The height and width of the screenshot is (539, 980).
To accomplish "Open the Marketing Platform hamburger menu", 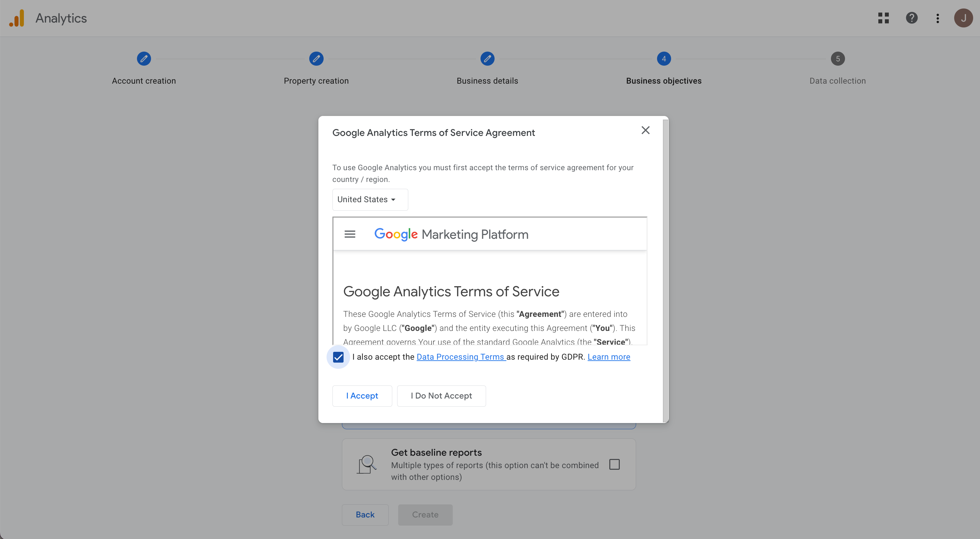I will click(x=350, y=234).
